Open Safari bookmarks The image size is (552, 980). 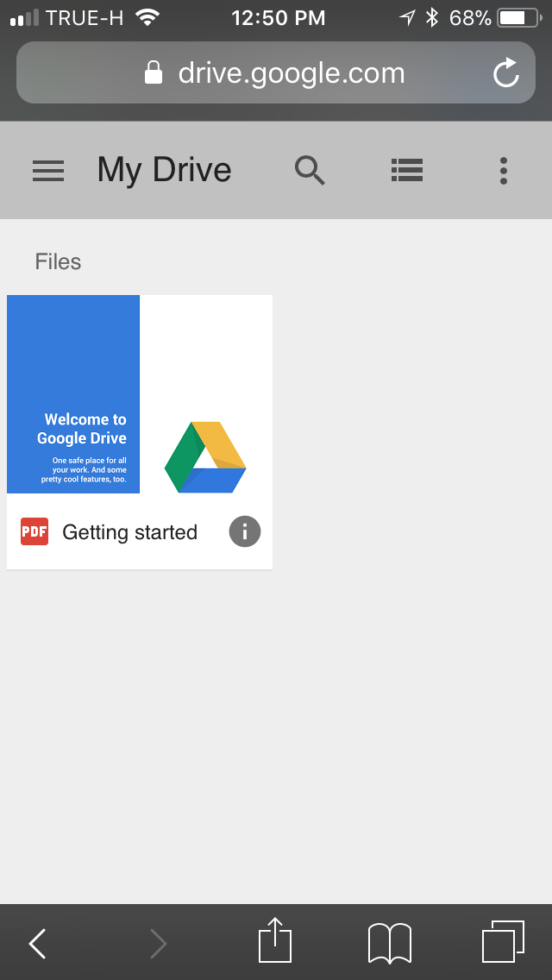click(x=390, y=944)
